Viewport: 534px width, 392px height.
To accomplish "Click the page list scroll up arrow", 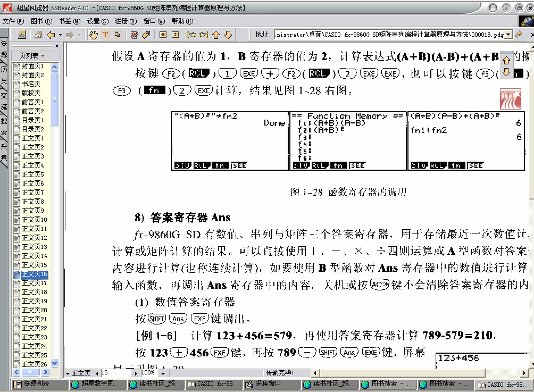I will [x=54, y=67].
